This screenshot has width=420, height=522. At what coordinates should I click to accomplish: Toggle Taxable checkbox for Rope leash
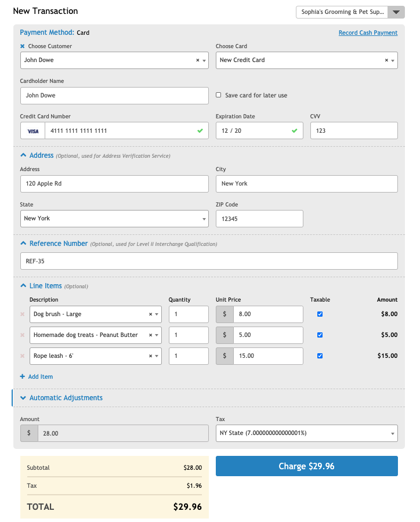tap(320, 356)
